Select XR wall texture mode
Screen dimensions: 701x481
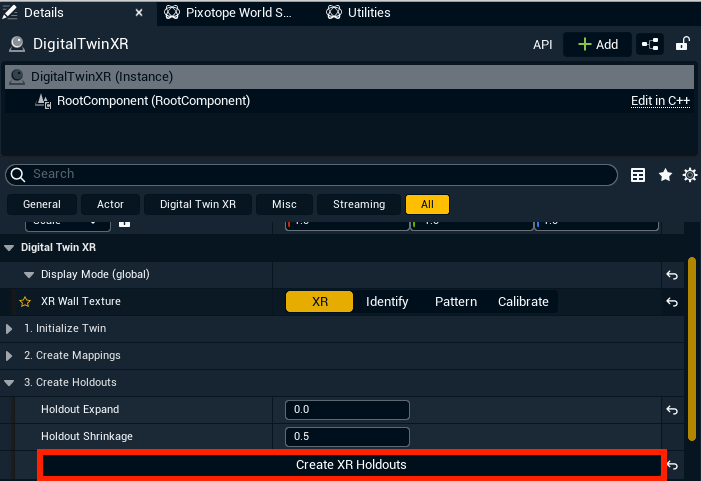coord(320,302)
